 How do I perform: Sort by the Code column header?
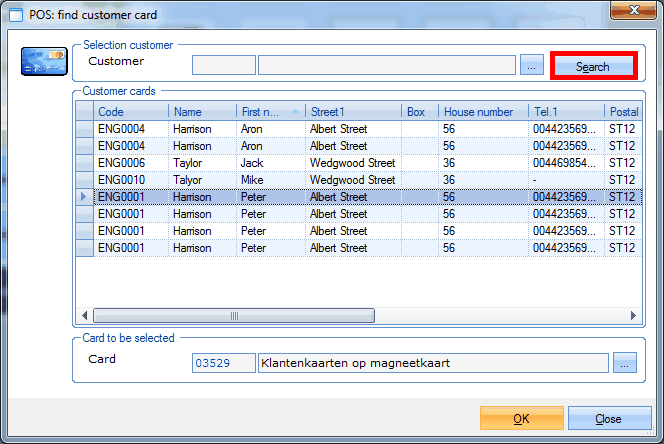point(131,112)
